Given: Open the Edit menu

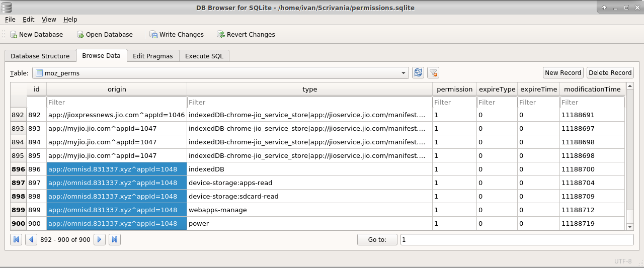Looking at the screenshot, I should (x=28, y=20).
